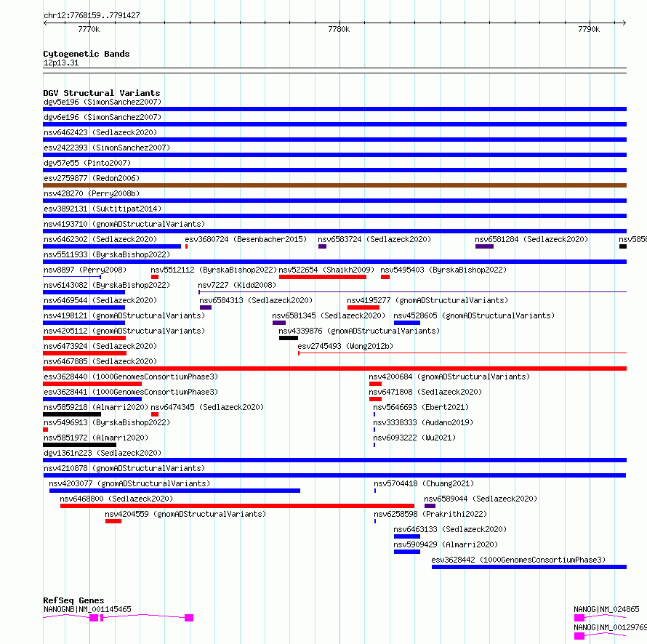
Task: Click esv3892131 (Suktitipat2014) label
Action: click(103, 209)
